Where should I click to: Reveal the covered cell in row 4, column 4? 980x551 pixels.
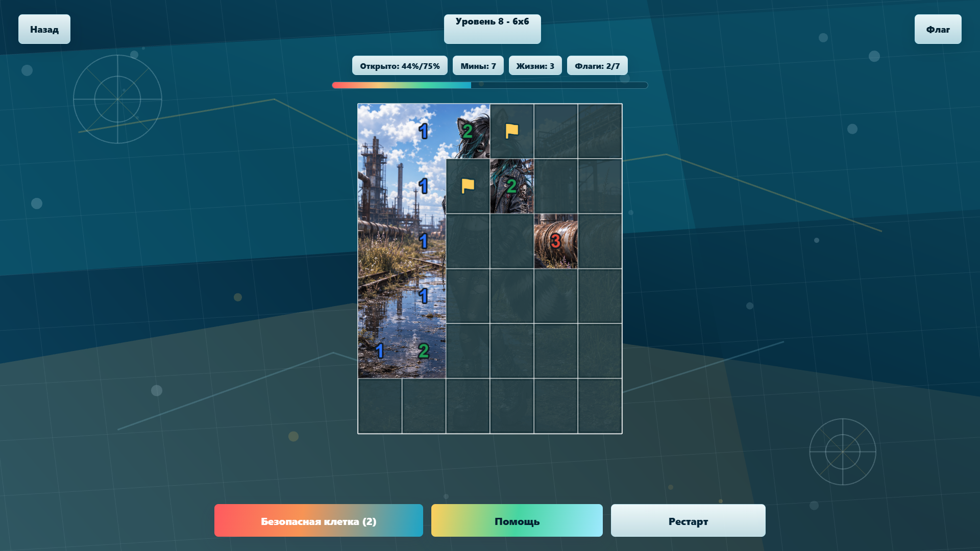pyautogui.click(x=512, y=296)
